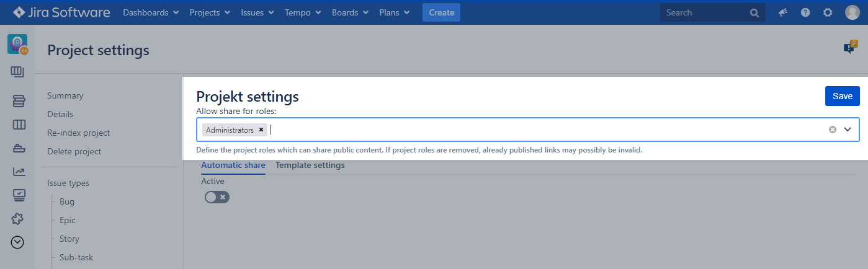Open the add-ons puzzle icon in sidebar
868x269 pixels.
click(x=19, y=219)
